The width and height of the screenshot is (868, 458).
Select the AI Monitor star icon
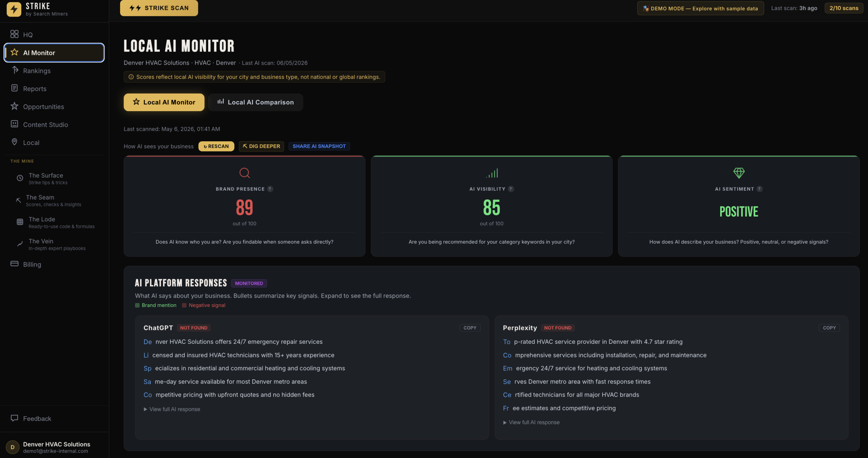tap(14, 52)
